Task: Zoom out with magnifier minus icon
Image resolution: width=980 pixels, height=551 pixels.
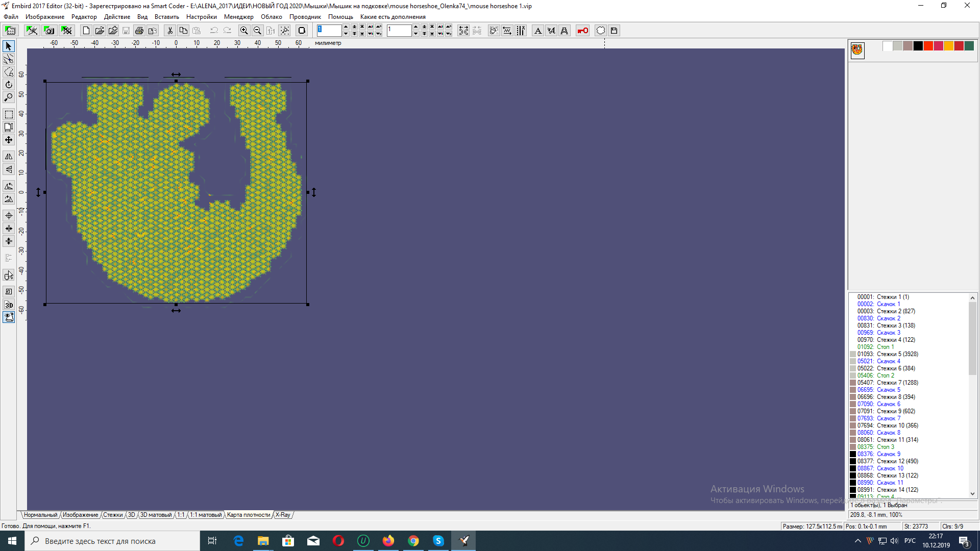Action: click(257, 31)
